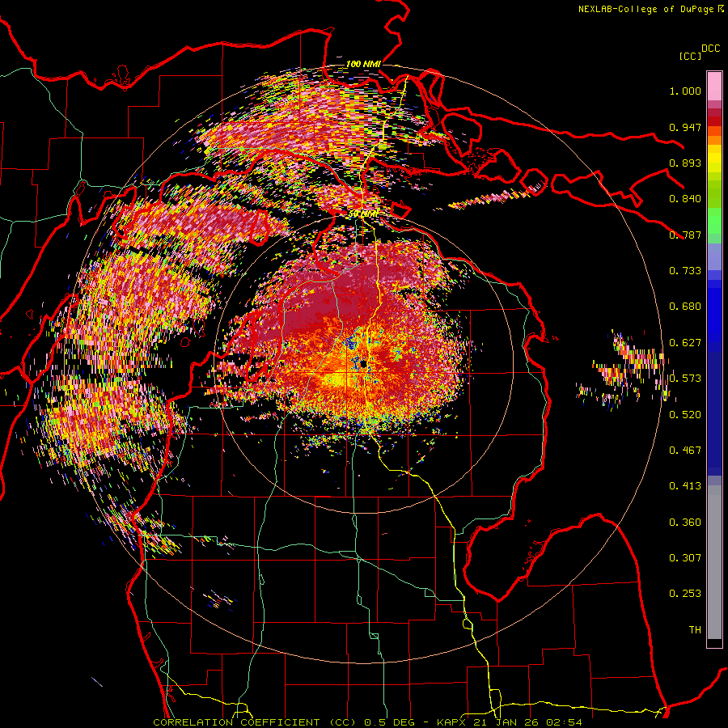Viewport: 728px width, 728px height.
Task: Click the 0.840 legend value
Action: [x=685, y=199]
